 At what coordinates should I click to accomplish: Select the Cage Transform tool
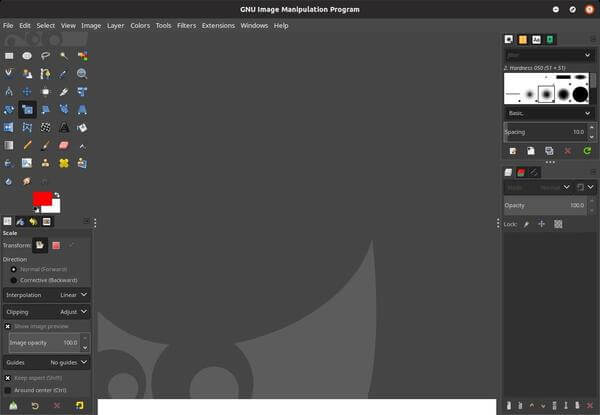(27, 127)
